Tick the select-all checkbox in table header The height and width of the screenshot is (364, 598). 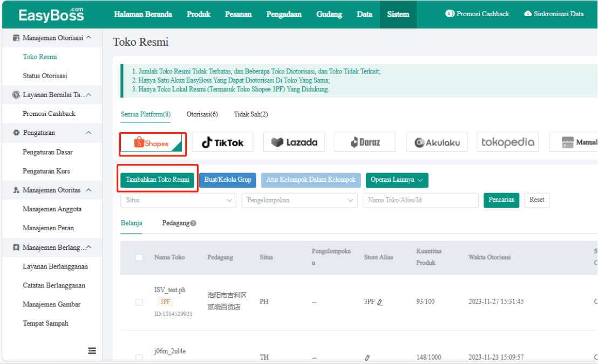[x=139, y=257]
